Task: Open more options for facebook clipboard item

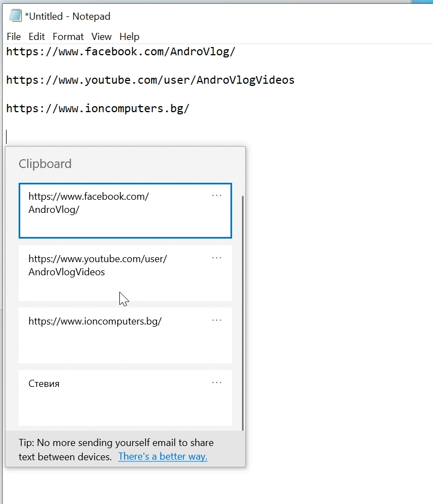Action: (x=217, y=195)
